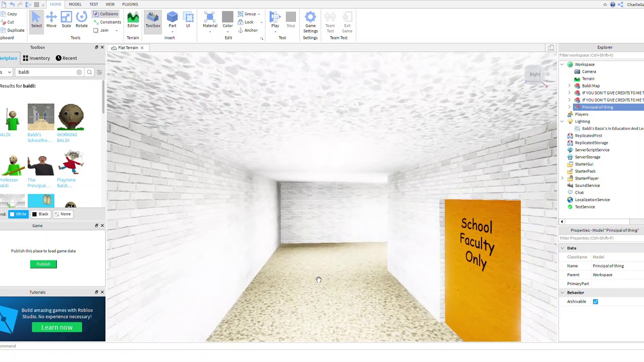Collapse the Lighting node
Viewport: 644px width, 362px height.
pos(562,121)
